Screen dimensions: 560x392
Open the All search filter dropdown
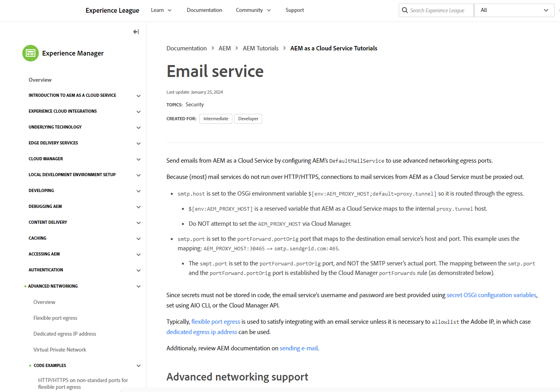(514, 10)
